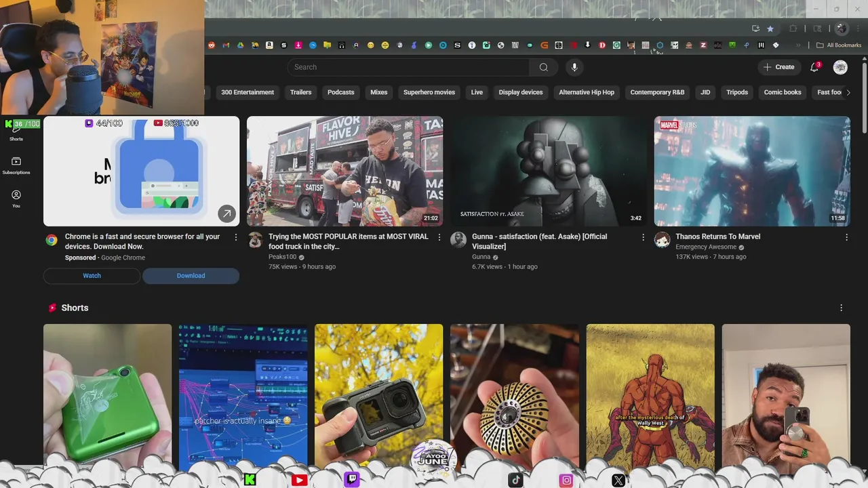This screenshot has width=868, height=488.
Task: Click the search magnifier button
Action: [x=543, y=67]
